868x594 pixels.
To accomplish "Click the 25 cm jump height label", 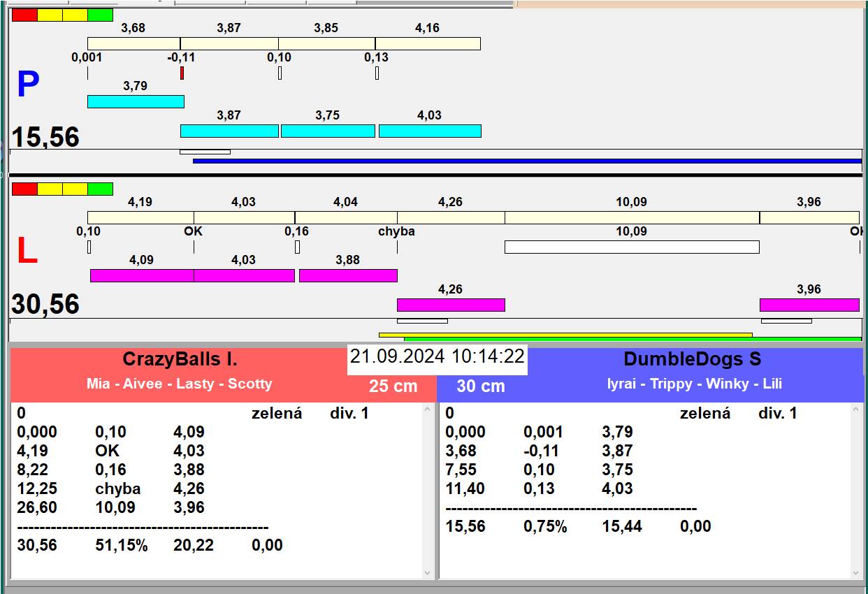I will pyautogui.click(x=393, y=386).
